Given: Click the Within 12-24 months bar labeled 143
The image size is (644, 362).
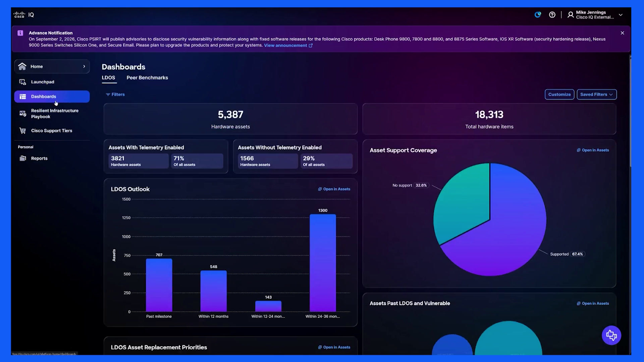Looking at the screenshot, I should (268, 306).
